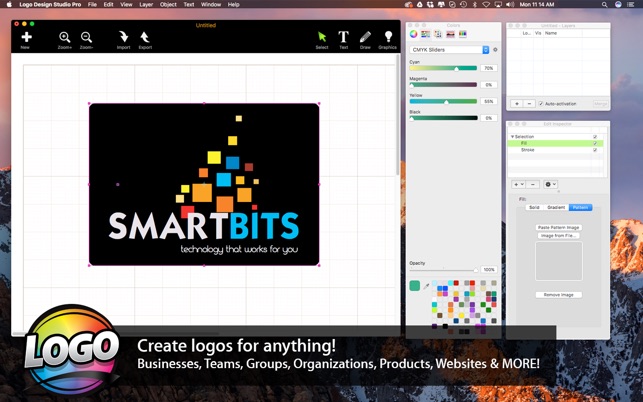The height and width of the screenshot is (402, 643).
Task: Open the color palettes picker icon in Colors
Action: click(438, 34)
